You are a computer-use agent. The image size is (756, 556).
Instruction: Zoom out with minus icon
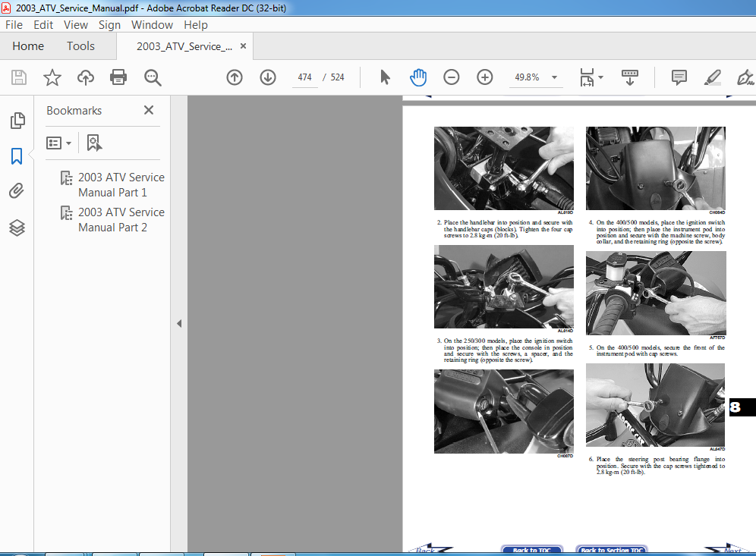[452, 77]
